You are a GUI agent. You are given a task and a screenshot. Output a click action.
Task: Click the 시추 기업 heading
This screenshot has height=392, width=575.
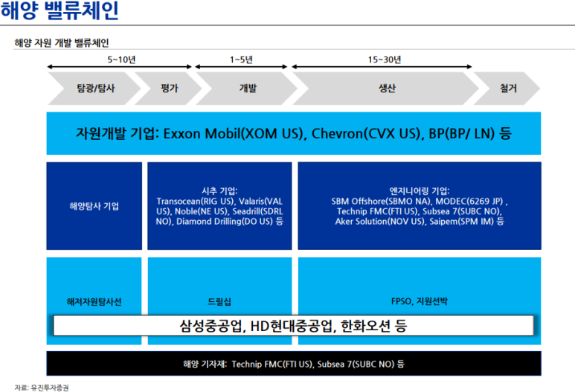click(x=219, y=190)
